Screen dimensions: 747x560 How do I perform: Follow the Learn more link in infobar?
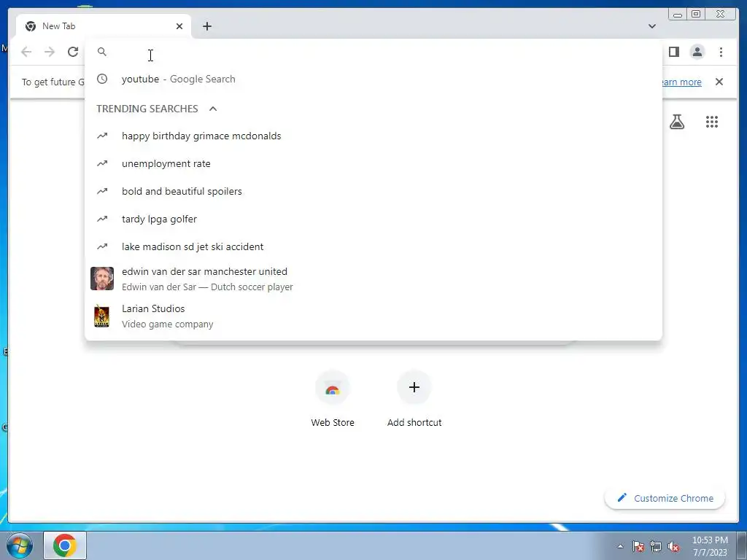[x=682, y=82]
